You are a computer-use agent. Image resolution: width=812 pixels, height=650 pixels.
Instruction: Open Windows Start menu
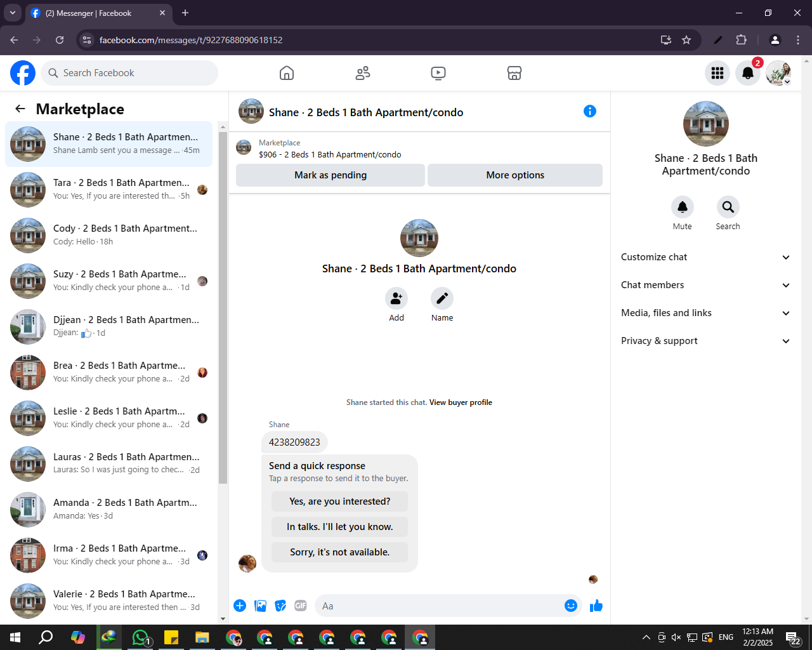point(15,637)
